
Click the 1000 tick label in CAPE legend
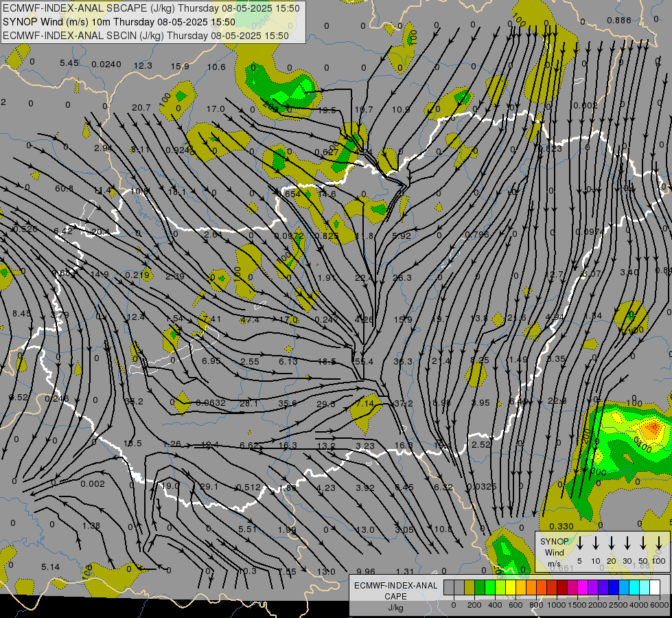click(x=556, y=605)
